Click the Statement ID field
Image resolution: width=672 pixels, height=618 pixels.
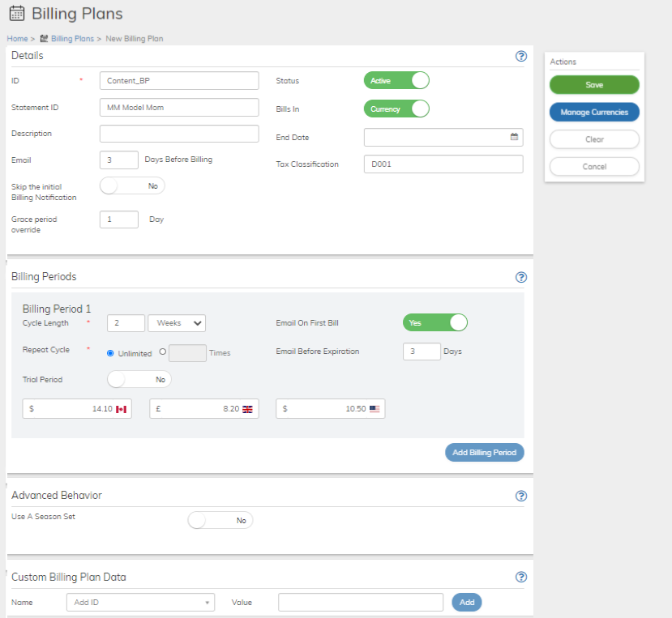(179, 108)
